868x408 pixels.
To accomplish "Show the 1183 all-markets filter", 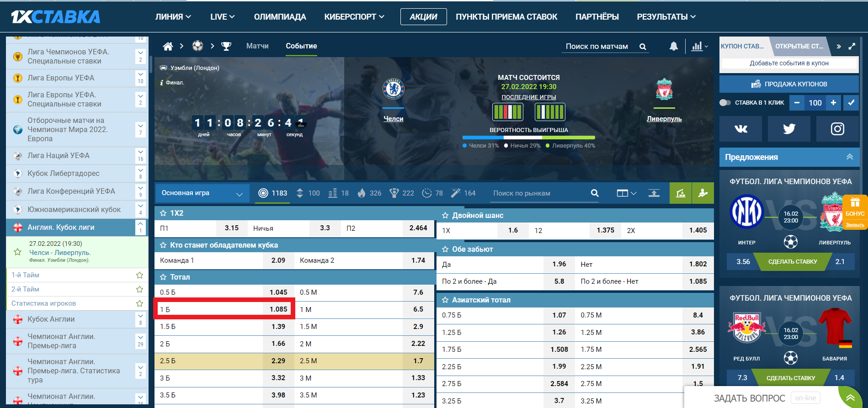I will coord(273,193).
